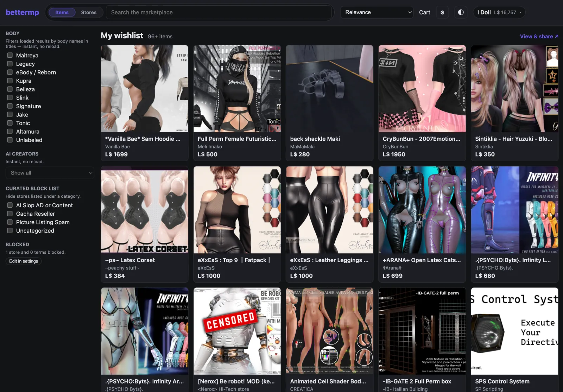Click the Meli Imako store name

pyautogui.click(x=210, y=146)
